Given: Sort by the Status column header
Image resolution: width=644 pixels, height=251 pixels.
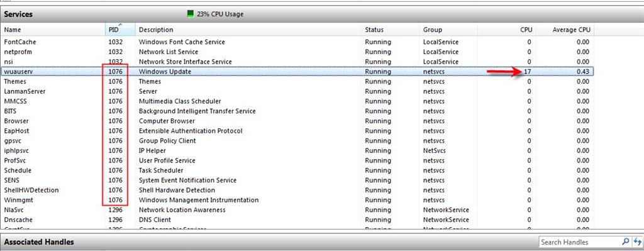Looking at the screenshot, I should [x=391, y=30].
